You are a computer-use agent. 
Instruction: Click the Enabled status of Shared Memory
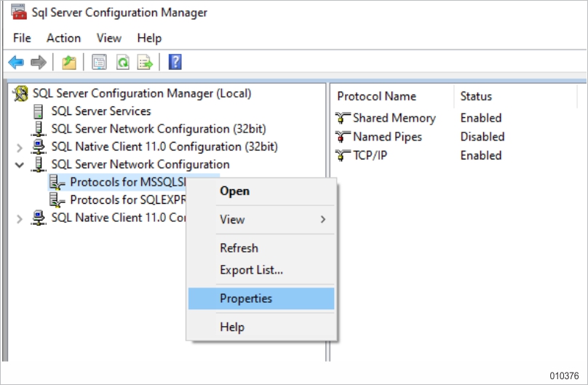[481, 118]
